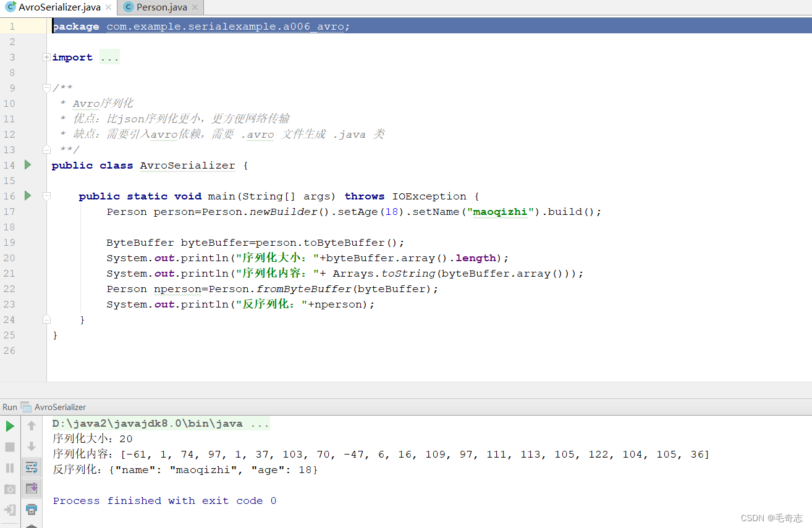Close the AvroSerializer.java tab
This screenshot has height=528, width=812.
[x=109, y=7]
